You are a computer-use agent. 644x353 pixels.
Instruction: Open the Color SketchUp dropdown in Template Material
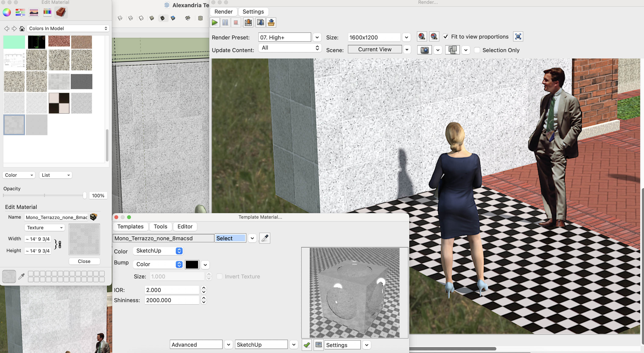[158, 251]
